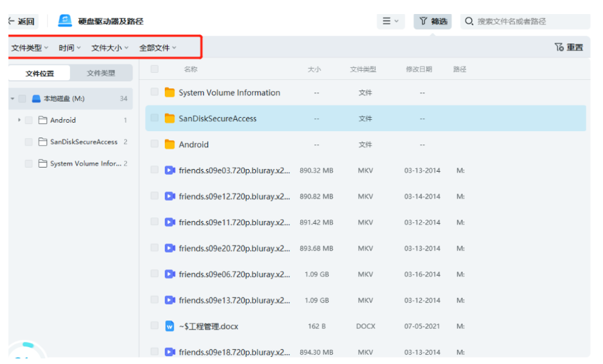Screen dimensions: 603x364
Task: Click the Android folder icon in file list
Action: click(x=170, y=144)
